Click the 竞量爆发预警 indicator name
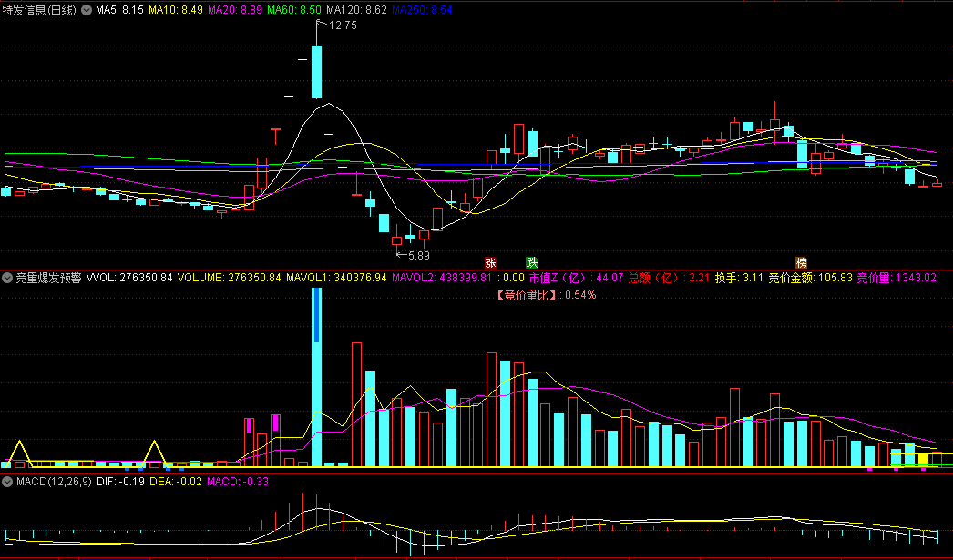The height and width of the screenshot is (560, 953). [48, 278]
